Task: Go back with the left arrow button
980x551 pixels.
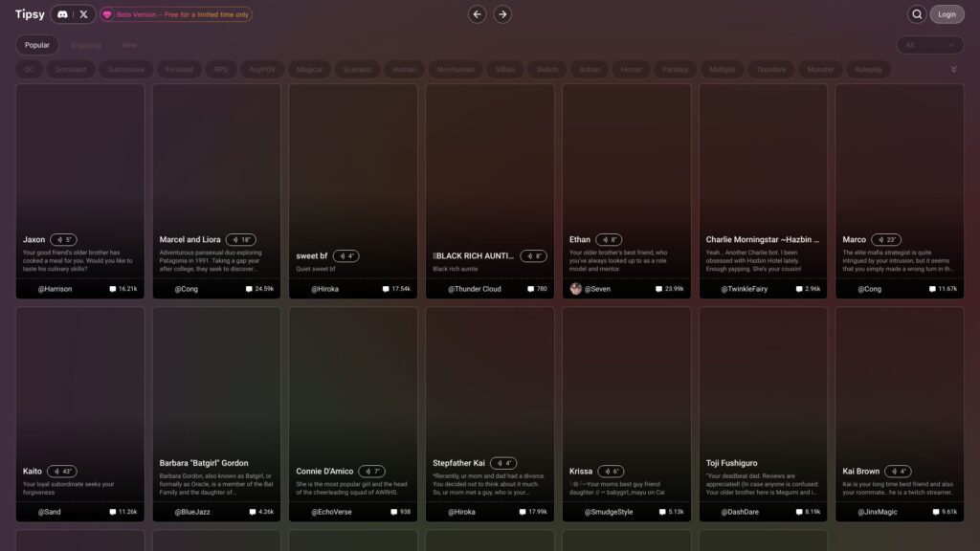Action: 477,14
